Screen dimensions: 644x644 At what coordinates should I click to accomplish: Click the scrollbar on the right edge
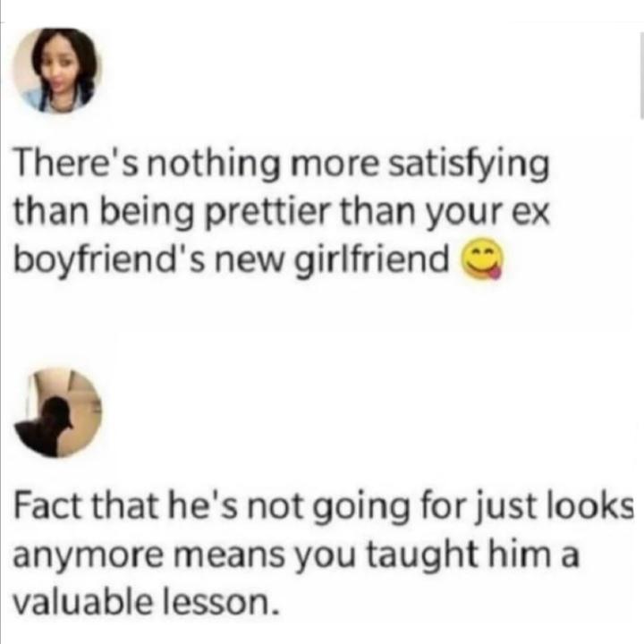641,76
